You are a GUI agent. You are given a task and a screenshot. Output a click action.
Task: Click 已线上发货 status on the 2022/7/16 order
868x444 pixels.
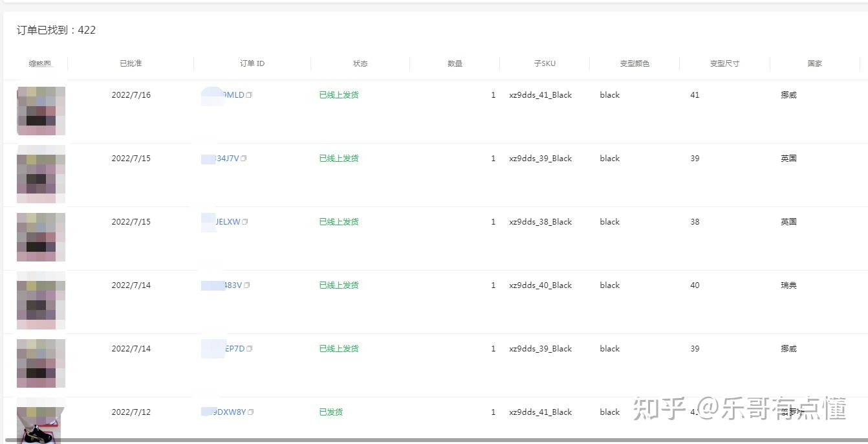(x=338, y=94)
